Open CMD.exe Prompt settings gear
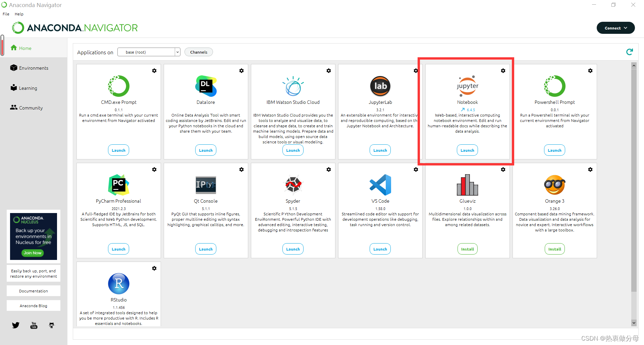 pos(154,71)
